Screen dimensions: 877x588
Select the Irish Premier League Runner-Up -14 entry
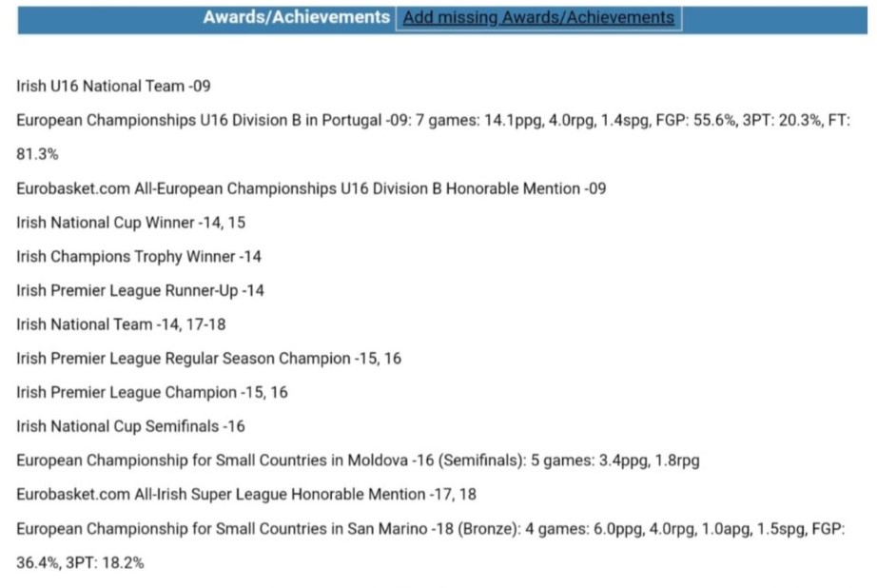pos(141,291)
